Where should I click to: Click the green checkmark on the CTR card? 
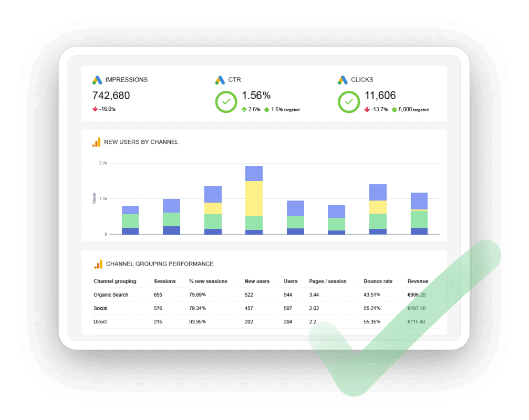pyautogui.click(x=226, y=101)
